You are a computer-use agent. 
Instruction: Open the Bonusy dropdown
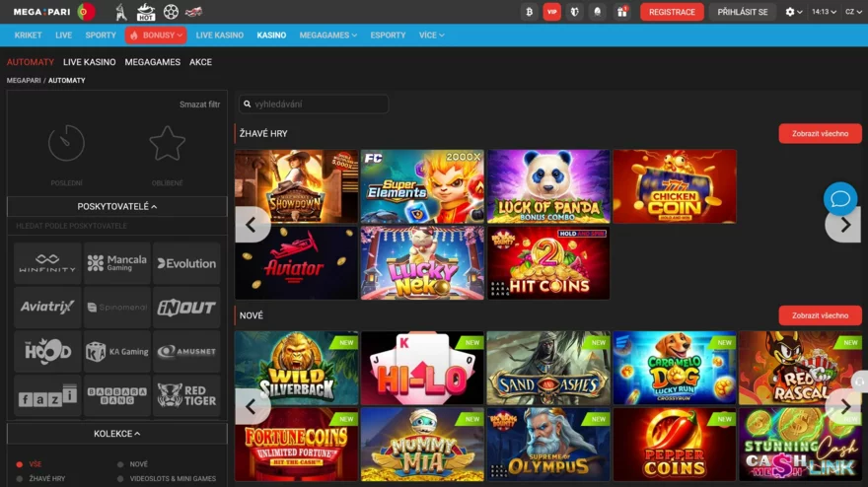point(156,35)
